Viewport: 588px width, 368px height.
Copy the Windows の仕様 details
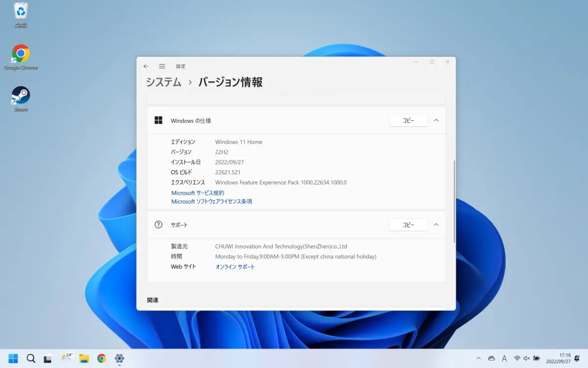pos(408,120)
